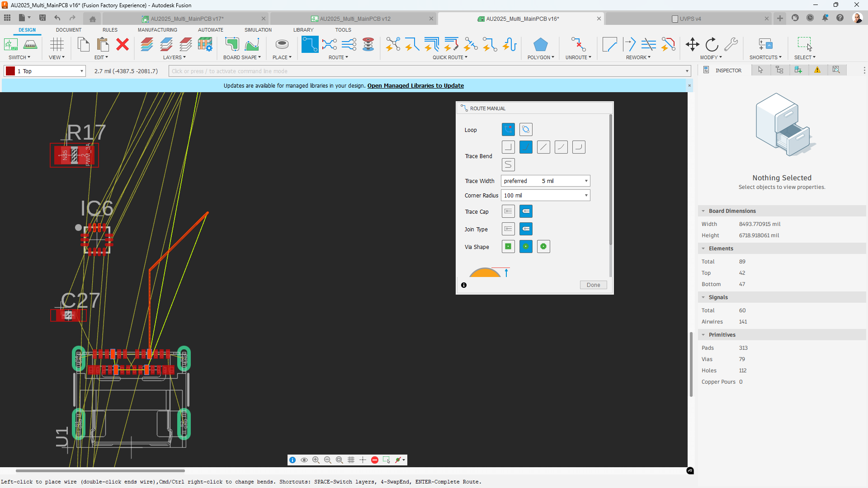Click the Rotate tool icon
Viewport: 868px width, 488px height.
[x=712, y=45]
